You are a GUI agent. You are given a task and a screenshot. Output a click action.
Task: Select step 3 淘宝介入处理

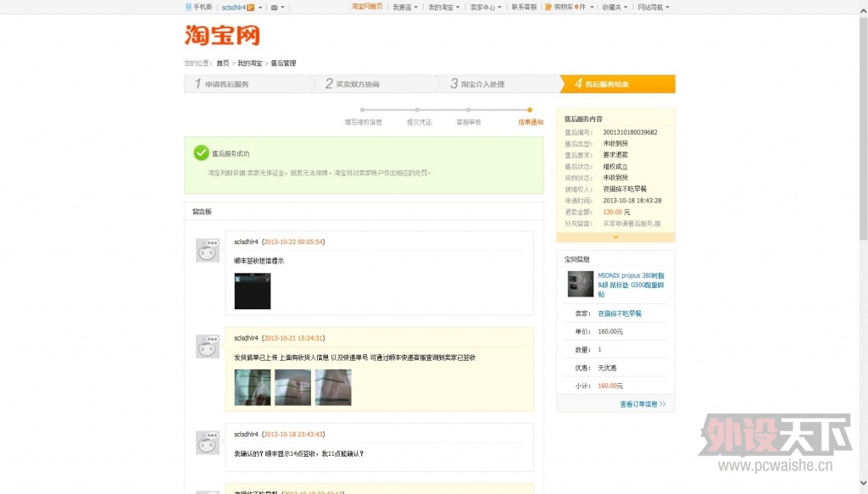[x=499, y=84]
